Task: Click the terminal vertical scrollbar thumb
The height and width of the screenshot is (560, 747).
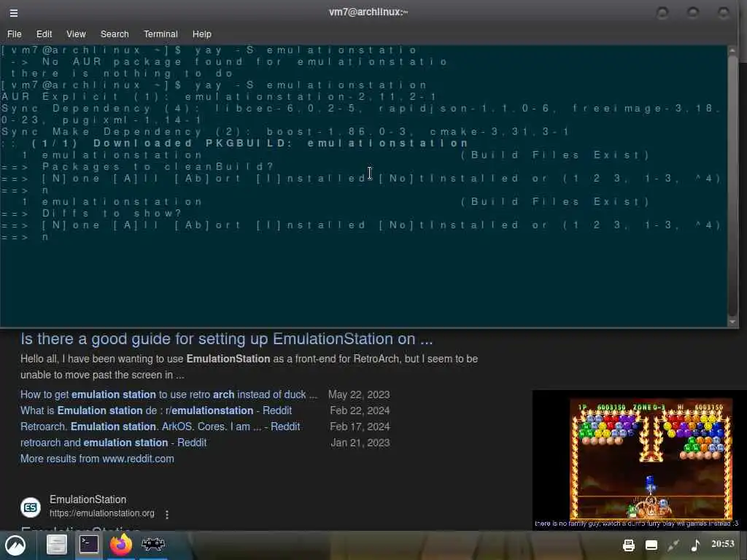Action: [x=732, y=186]
